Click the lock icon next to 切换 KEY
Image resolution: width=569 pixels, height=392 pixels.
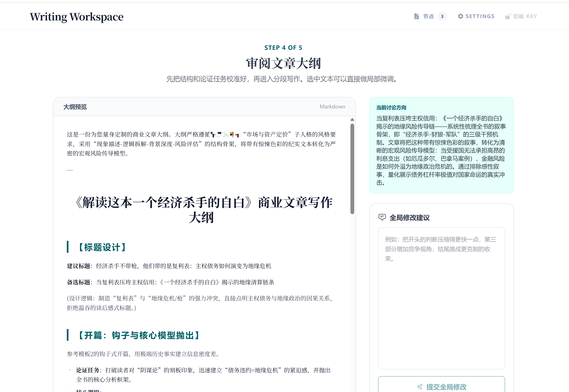pos(508,16)
